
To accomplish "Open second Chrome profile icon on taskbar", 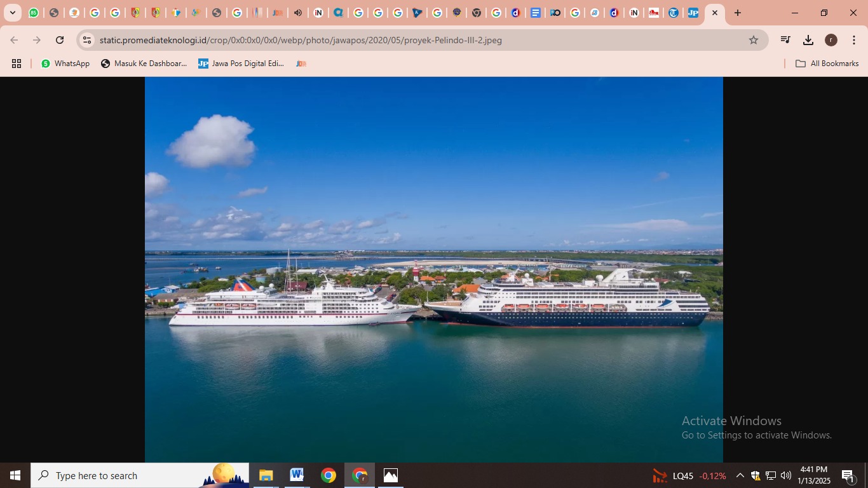I will (360, 475).
